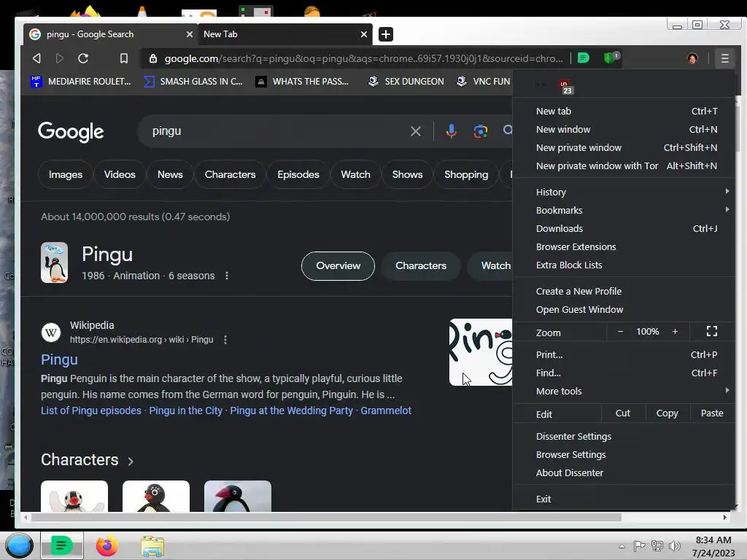The image size is (747, 560).
Task: Open Browser Extensions menu entry
Action: point(624,246)
